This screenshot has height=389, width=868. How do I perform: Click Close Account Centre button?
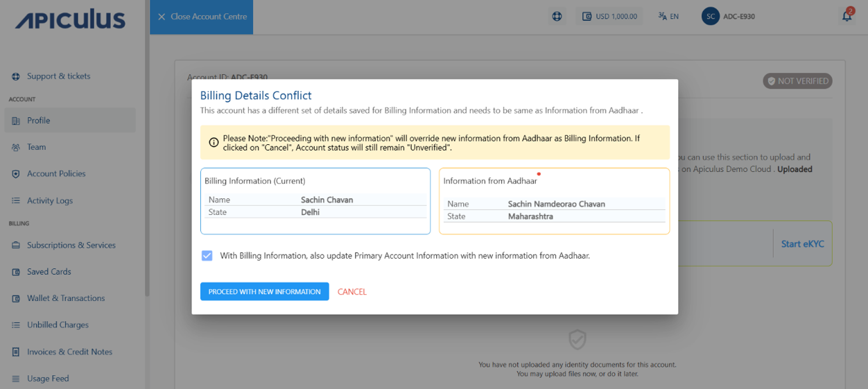[202, 17]
